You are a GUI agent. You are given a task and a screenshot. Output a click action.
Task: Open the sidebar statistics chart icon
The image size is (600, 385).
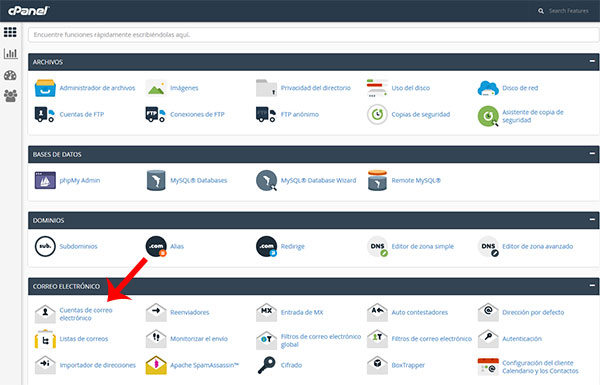click(10, 53)
